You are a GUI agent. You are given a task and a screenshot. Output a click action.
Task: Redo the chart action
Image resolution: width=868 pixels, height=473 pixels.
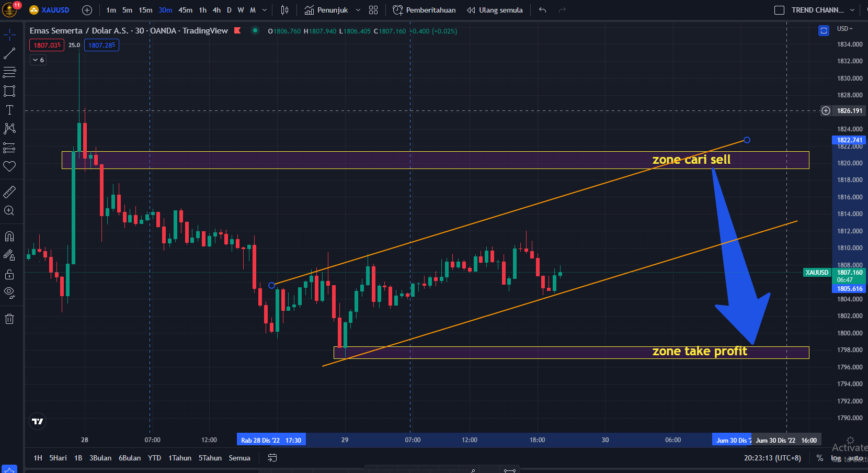[x=562, y=10]
